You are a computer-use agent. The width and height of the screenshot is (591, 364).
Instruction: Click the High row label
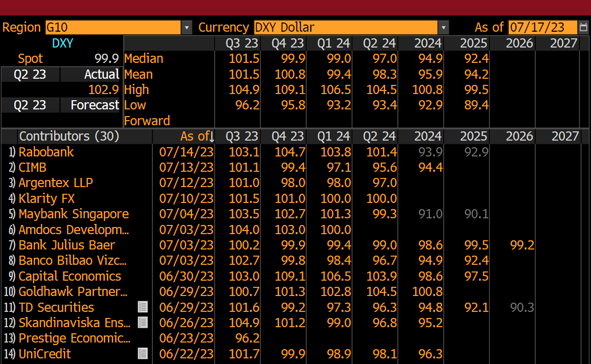(x=137, y=89)
